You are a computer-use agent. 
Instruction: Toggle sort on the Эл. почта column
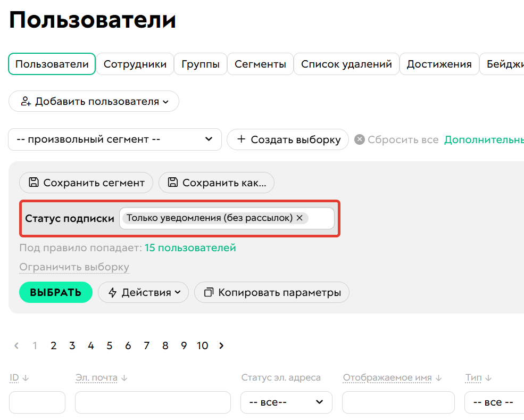click(x=123, y=377)
